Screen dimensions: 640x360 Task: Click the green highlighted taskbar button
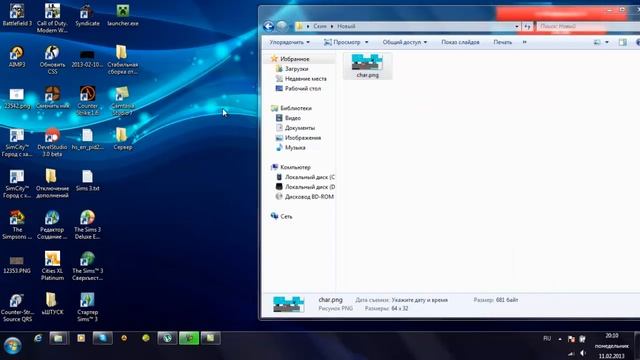[x=189, y=338]
